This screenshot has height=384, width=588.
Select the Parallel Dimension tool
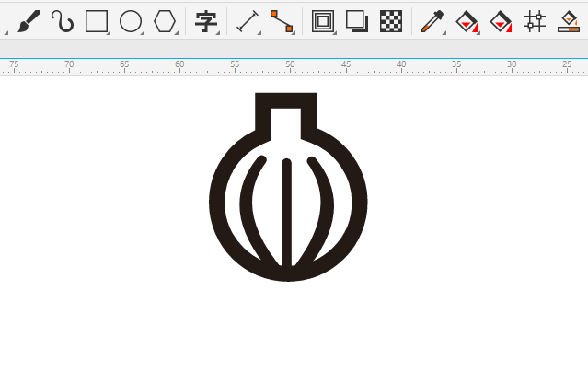tap(248, 21)
